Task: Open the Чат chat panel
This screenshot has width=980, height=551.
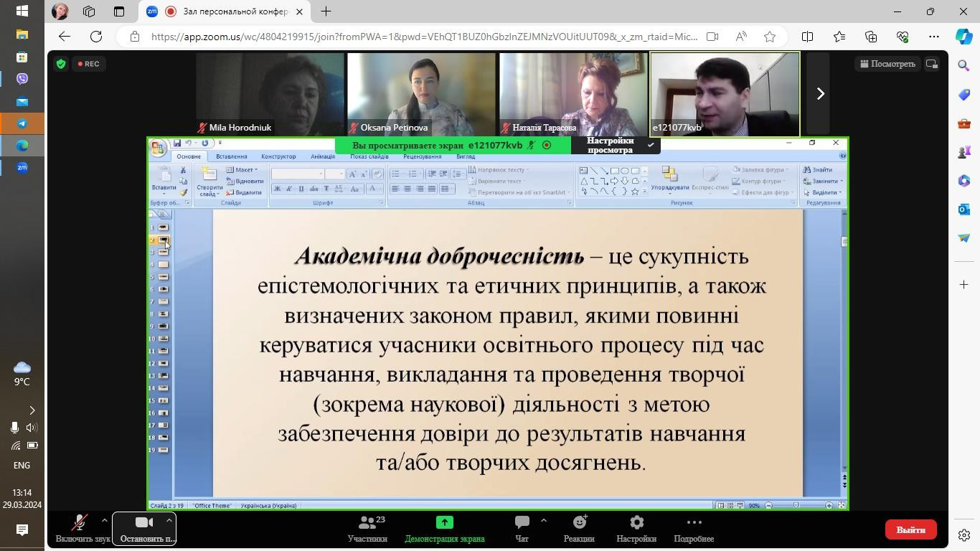Action: tap(522, 529)
